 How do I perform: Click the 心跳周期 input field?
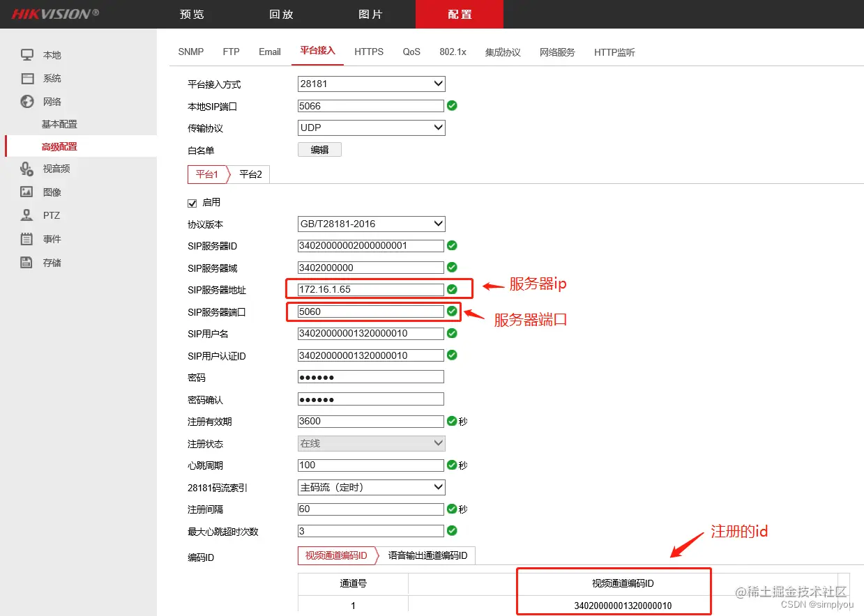tap(371, 465)
